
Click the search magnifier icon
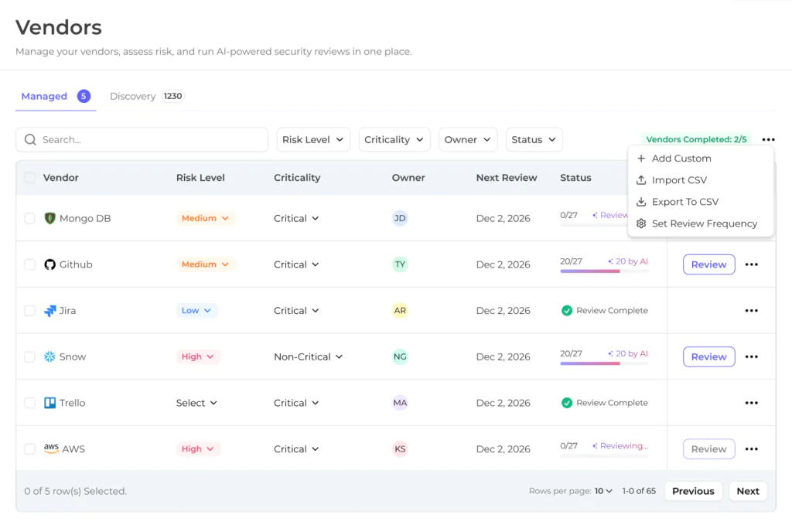[x=30, y=140]
